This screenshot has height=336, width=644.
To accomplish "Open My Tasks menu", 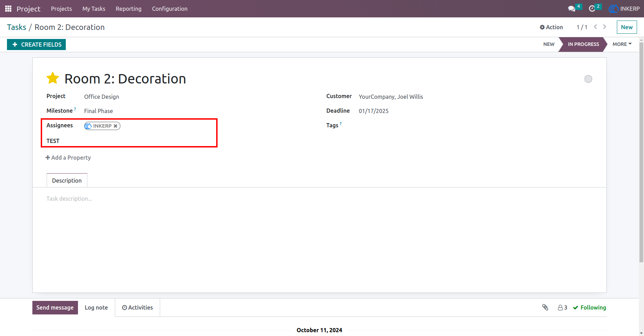I will pos(94,9).
